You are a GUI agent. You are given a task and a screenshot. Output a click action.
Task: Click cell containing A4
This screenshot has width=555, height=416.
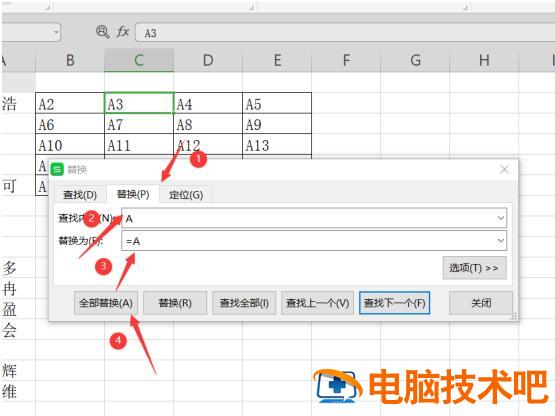click(x=208, y=103)
